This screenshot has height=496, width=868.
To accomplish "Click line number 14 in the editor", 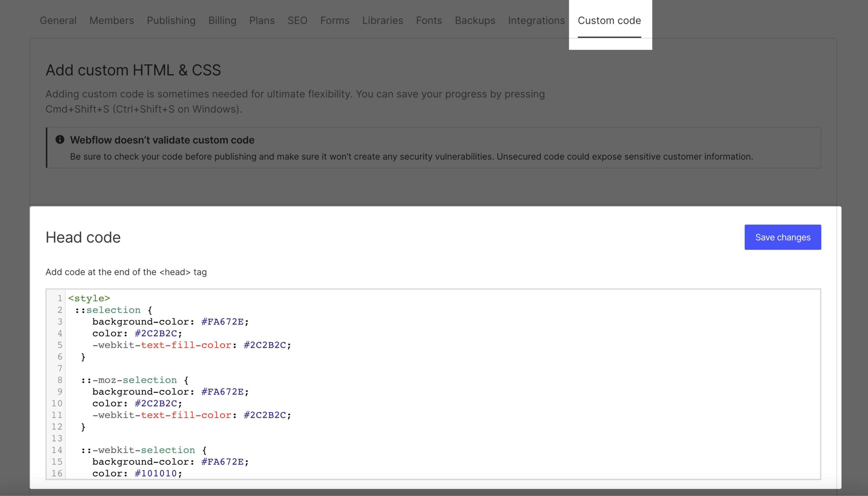I will click(x=57, y=450).
